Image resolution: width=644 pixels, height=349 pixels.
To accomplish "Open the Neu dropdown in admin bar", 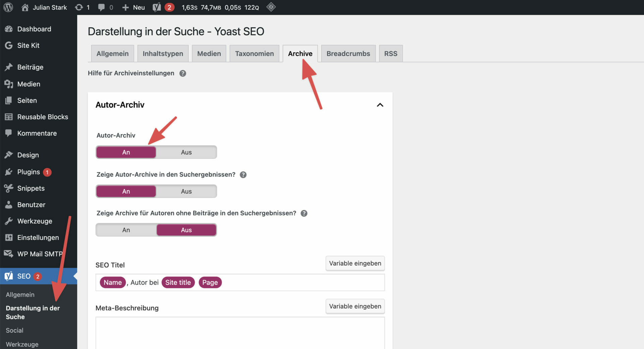I will pos(134,7).
